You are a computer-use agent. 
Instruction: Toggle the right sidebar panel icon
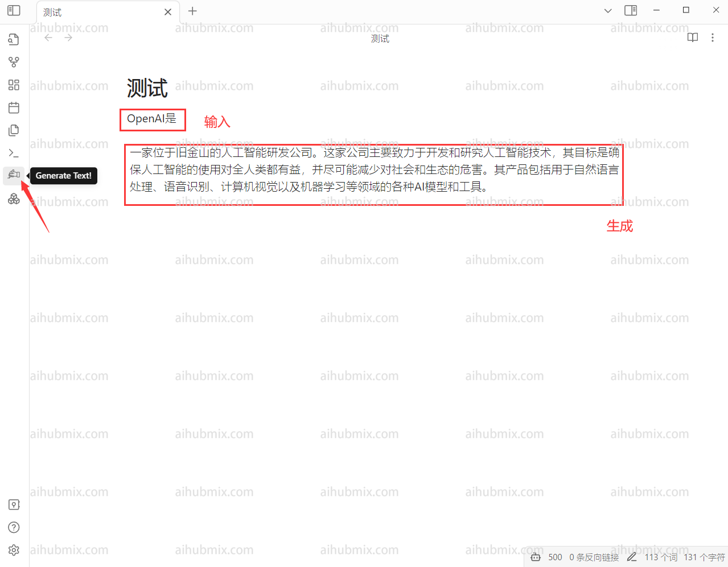point(631,10)
